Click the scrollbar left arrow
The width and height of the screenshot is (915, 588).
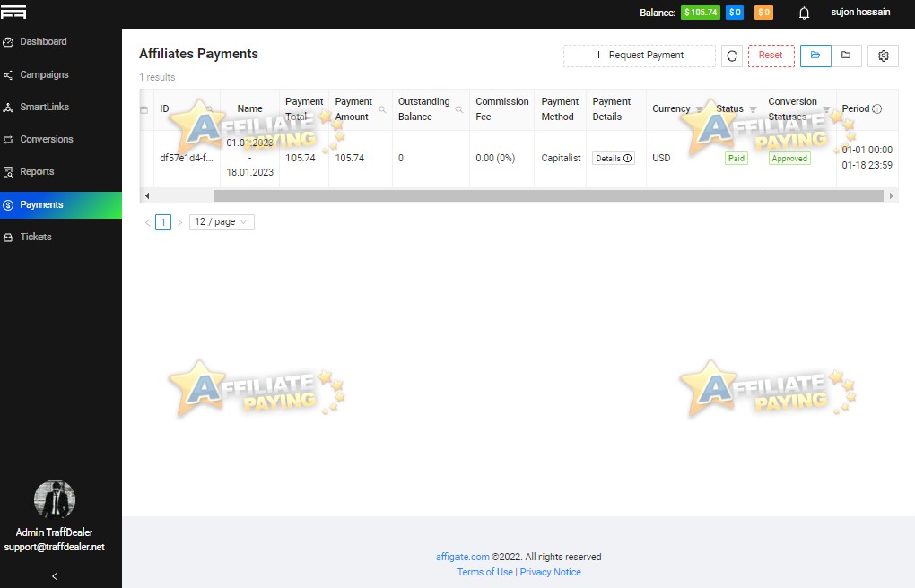click(x=147, y=196)
